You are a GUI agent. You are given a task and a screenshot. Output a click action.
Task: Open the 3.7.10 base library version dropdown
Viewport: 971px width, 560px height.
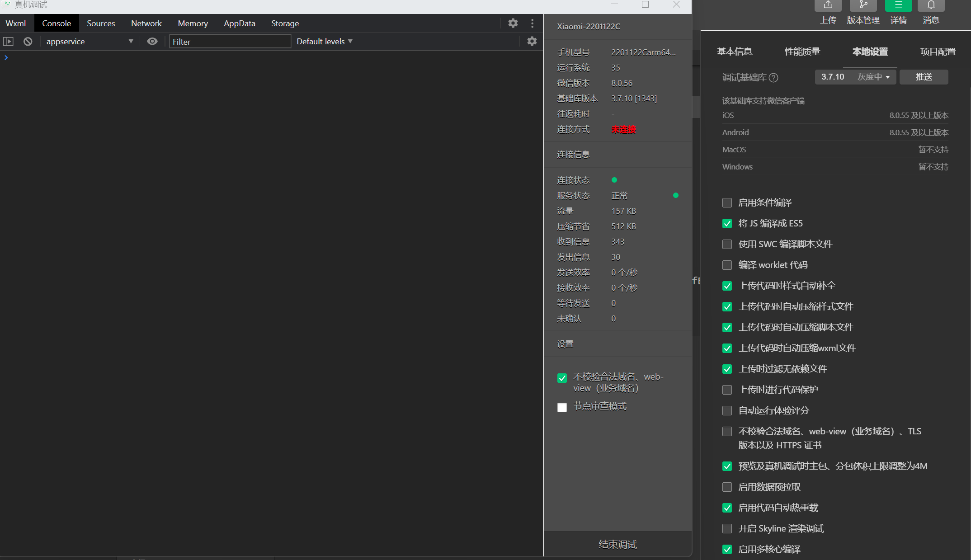pos(855,77)
